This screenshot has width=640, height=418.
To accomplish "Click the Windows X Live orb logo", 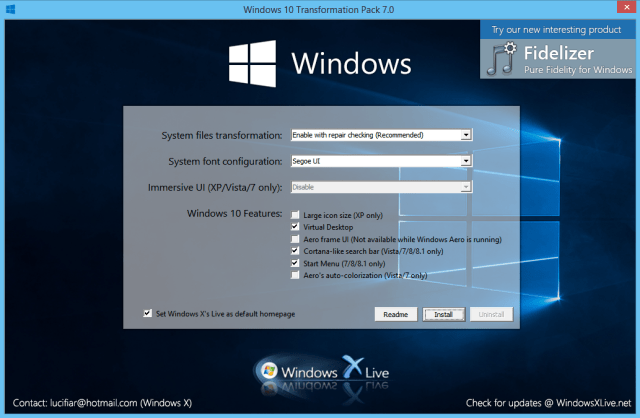I will (269, 371).
